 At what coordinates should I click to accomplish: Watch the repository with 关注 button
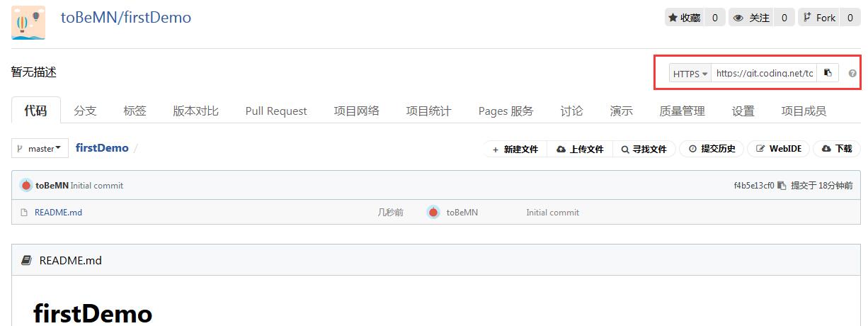[x=750, y=18]
